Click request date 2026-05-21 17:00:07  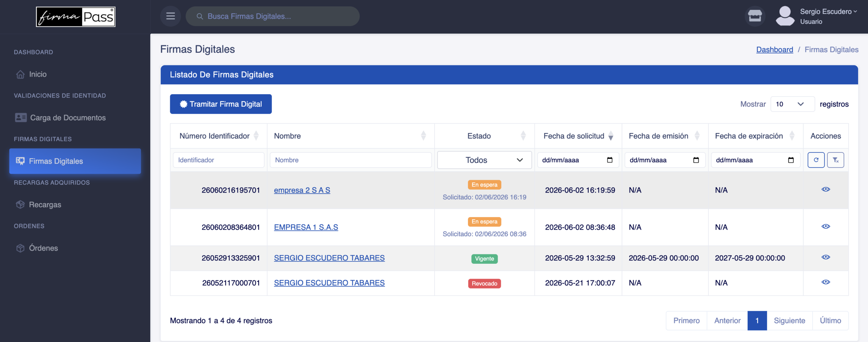point(580,283)
